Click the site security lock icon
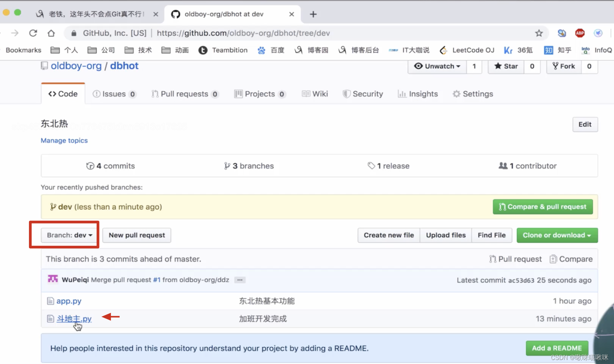The width and height of the screenshot is (614, 364). (x=74, y=33)
